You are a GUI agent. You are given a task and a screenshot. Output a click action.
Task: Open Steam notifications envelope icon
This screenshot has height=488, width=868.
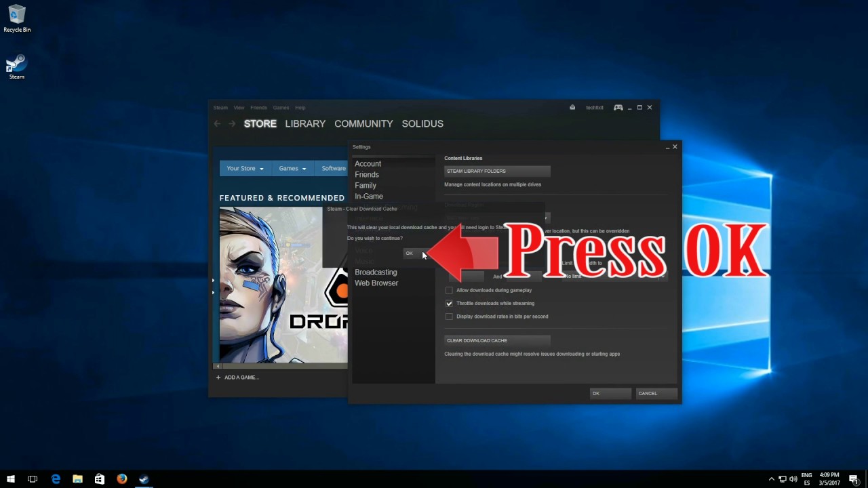(x=572, y=107)
